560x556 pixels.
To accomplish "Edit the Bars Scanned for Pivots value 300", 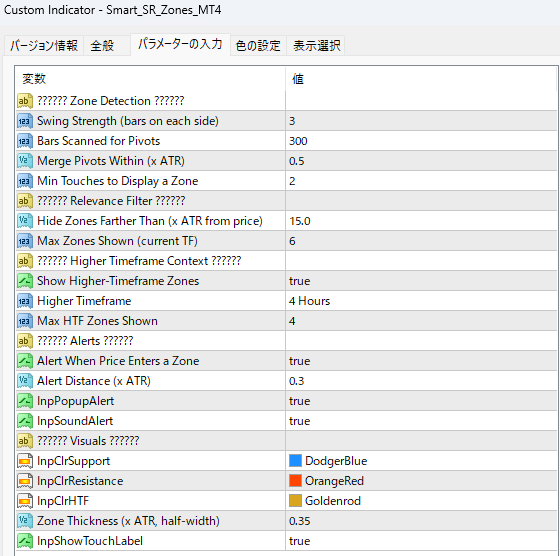I will 421,141.
